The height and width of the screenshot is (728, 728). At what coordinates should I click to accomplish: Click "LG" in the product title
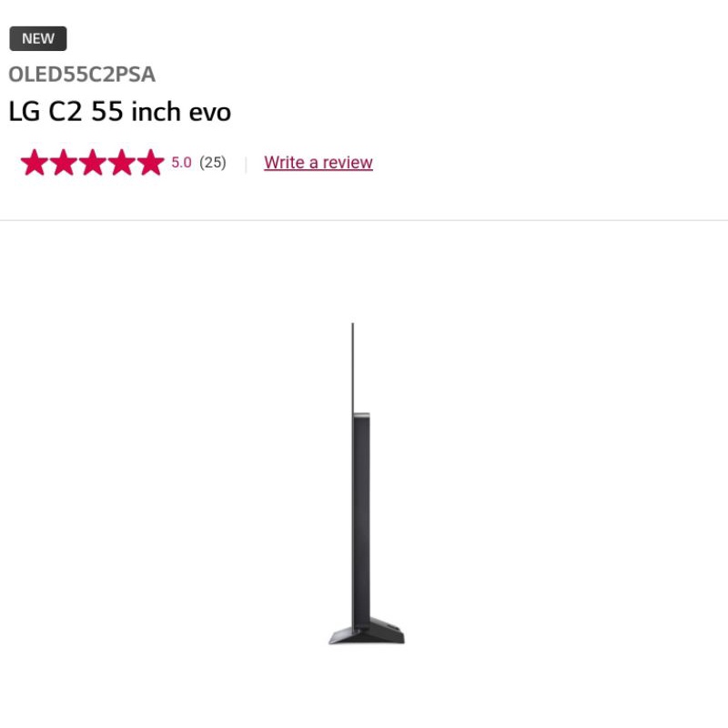(x=25, y=112)
